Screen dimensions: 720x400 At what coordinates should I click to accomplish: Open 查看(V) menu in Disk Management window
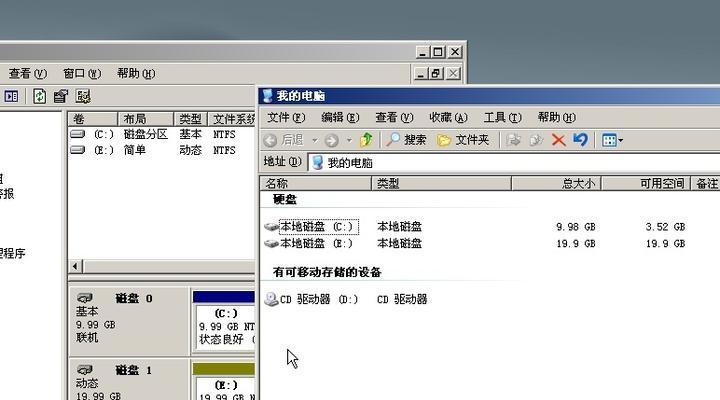click(x=28, y=73)
